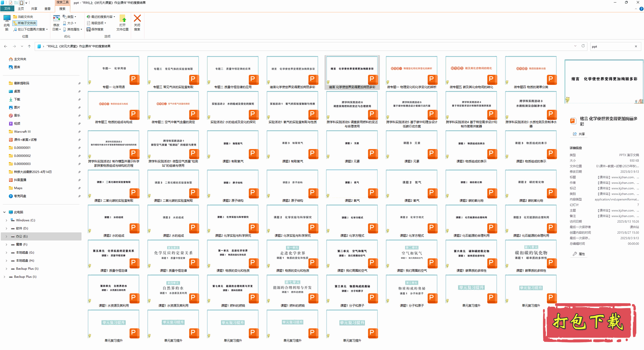The height and width of the screenshot is (350, 644).
Task: Click Open File Location icon
Action: 123,19
